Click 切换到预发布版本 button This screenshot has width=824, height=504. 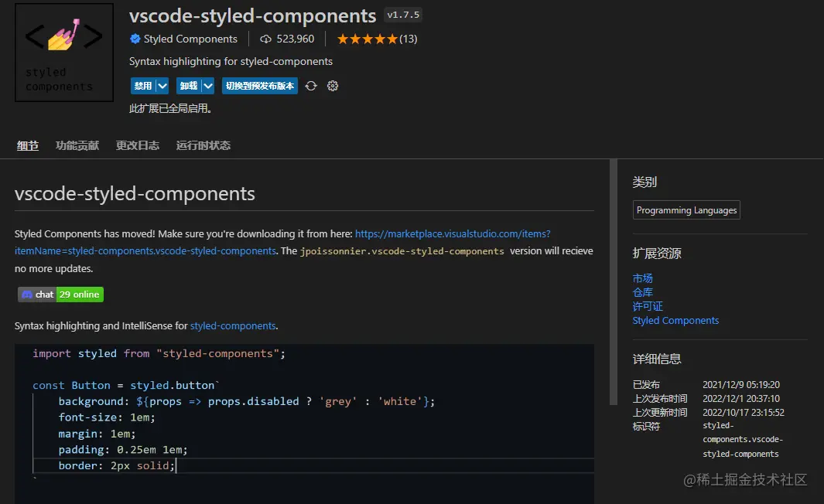[x=260, y=86]
